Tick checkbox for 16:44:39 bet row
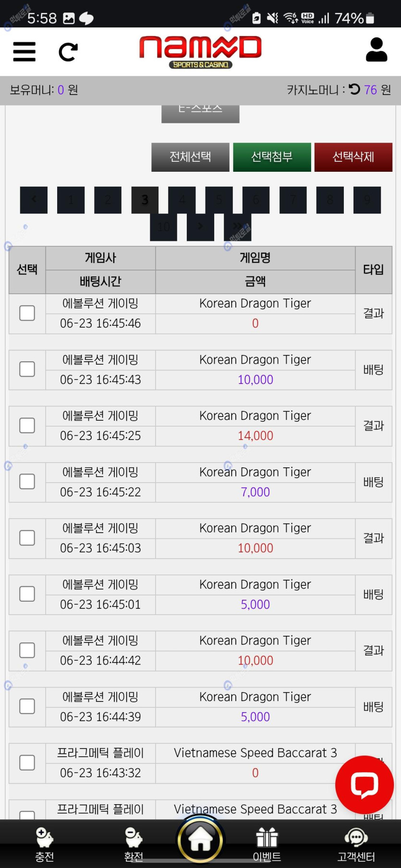The image size is (401, 868). pos(27,706)
